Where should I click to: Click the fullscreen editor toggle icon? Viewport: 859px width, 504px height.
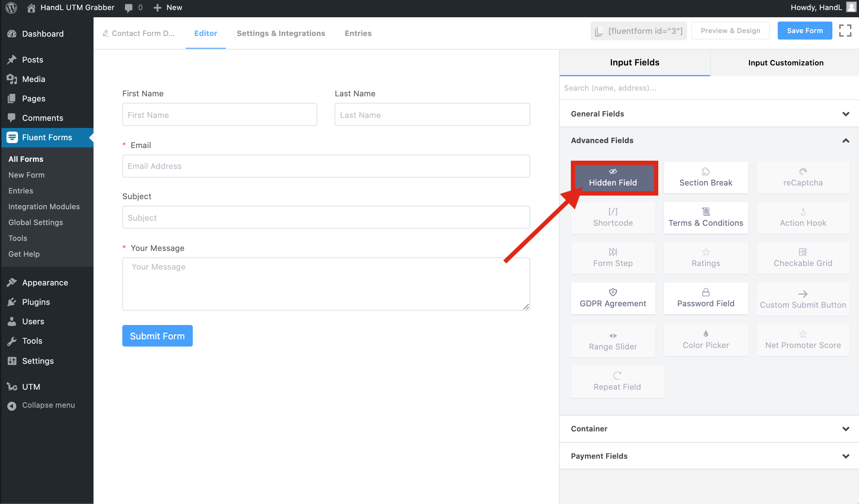click(x=845, y=31)
